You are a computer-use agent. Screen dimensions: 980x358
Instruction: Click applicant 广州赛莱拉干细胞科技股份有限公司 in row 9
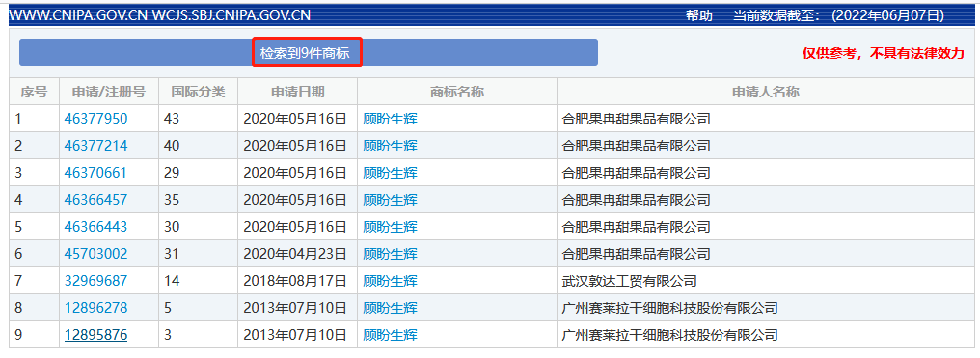(x=670, y=335)
